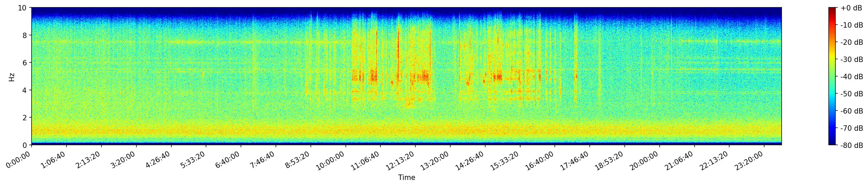Click the 8 Hz frequency tick label
This screenshot has width=868, height=186.
[25, 35]
